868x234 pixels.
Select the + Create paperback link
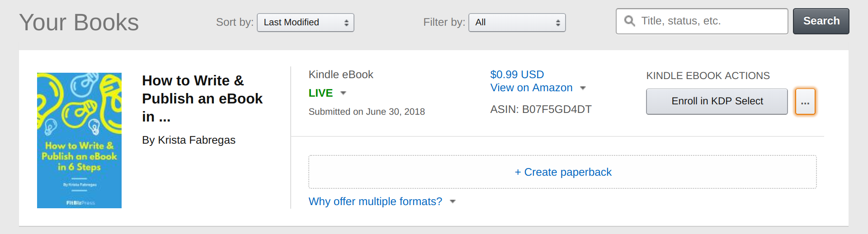point(563,172)
